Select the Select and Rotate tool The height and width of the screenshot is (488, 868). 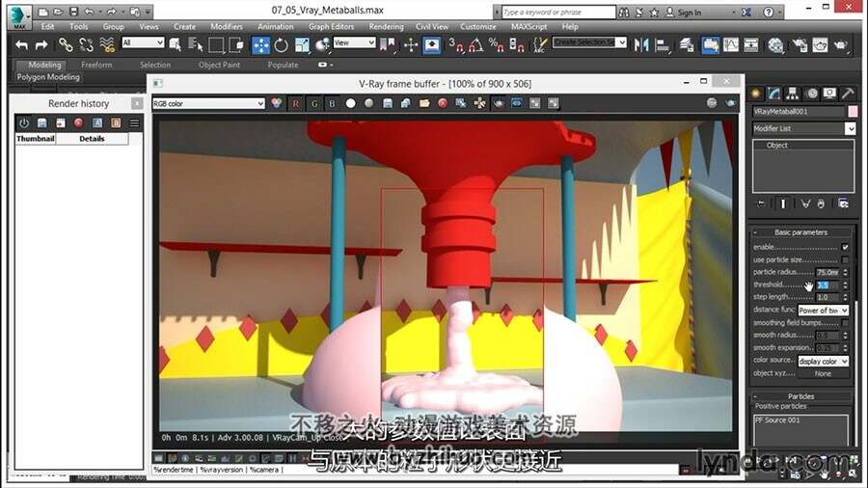[x=282, y=44]
